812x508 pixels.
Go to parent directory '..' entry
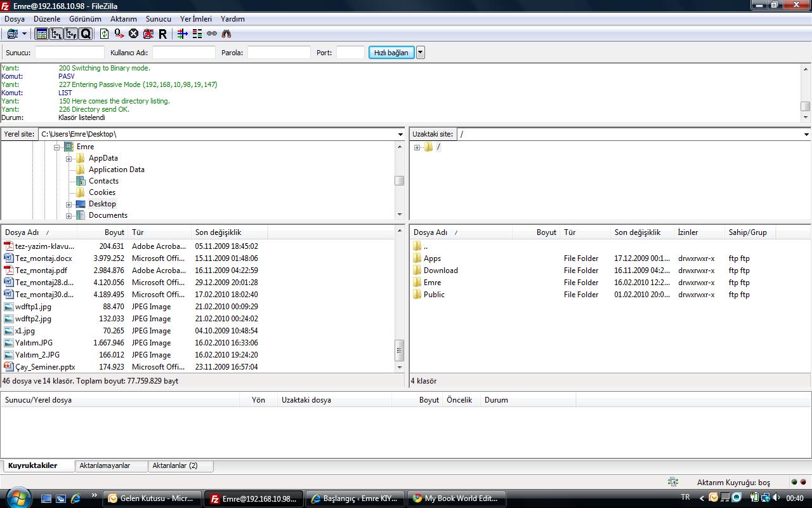(425, 246)
